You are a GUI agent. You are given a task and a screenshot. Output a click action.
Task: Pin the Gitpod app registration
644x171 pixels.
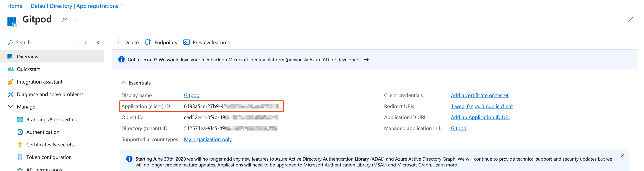tap(64, 19)
